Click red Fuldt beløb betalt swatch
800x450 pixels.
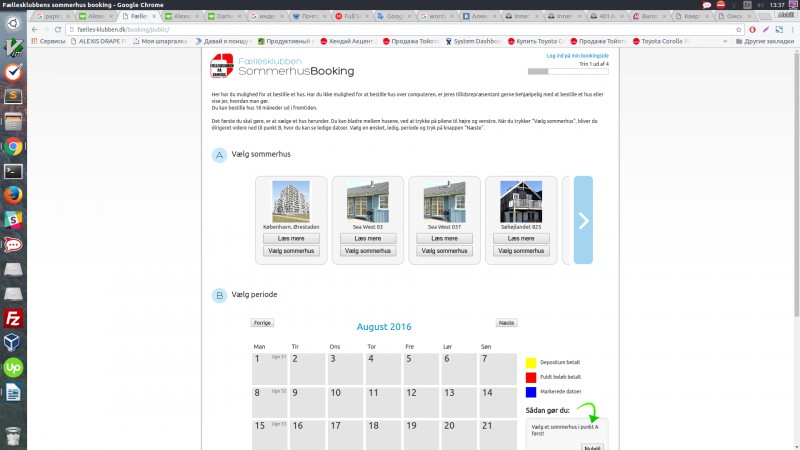point(531,378)
